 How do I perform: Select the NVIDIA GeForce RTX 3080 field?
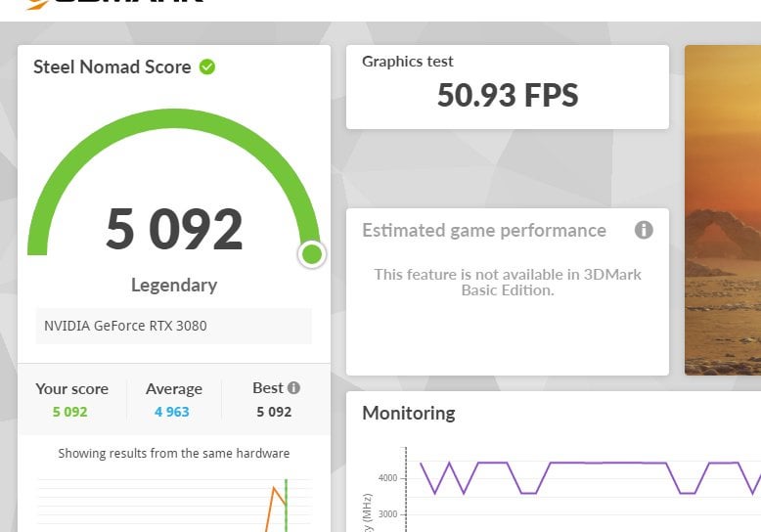pyautogui.click(x=174, y=326)
